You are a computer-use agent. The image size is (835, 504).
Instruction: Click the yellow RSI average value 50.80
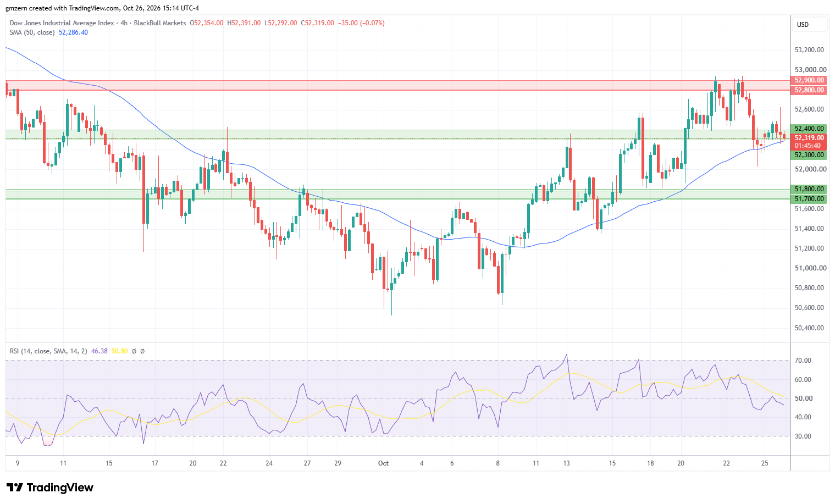pyautogui.click(x=119, y=351)
